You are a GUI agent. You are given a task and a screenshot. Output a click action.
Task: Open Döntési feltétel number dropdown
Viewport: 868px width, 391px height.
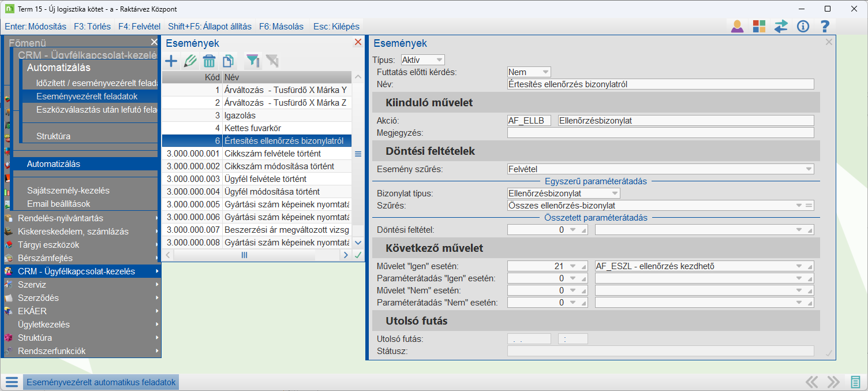pos(573,230)
